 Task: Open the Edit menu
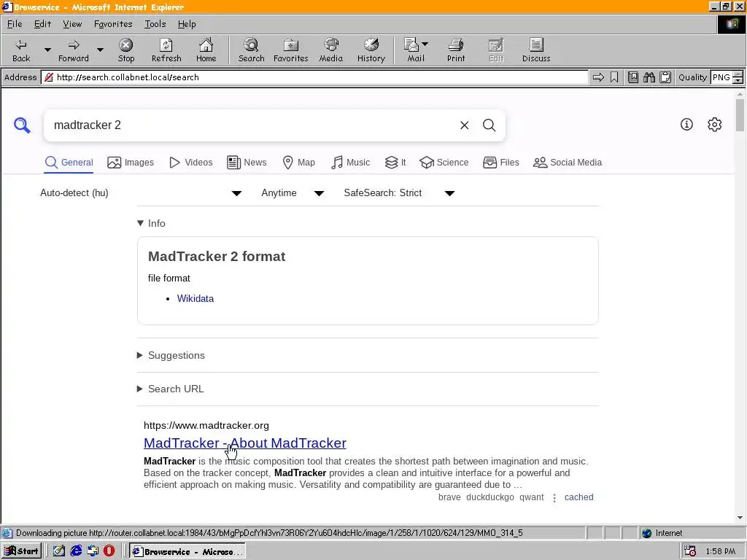pos(42,24)
